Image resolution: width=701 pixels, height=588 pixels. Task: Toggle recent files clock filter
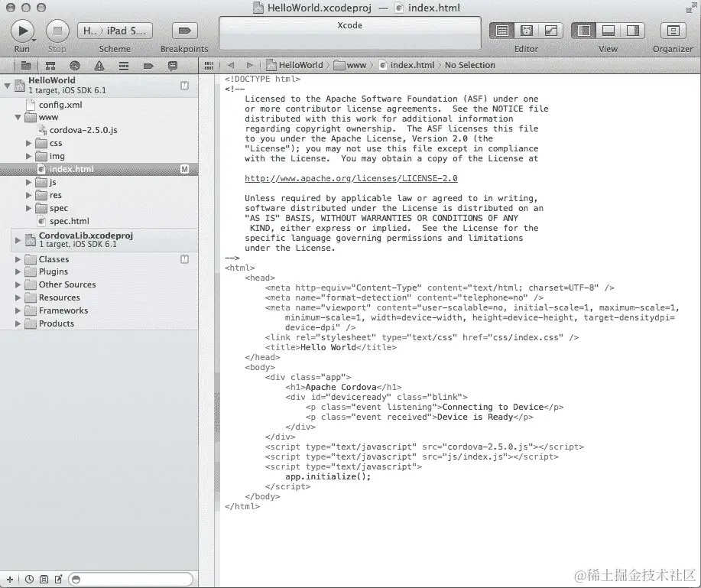(x=29, y=580)
